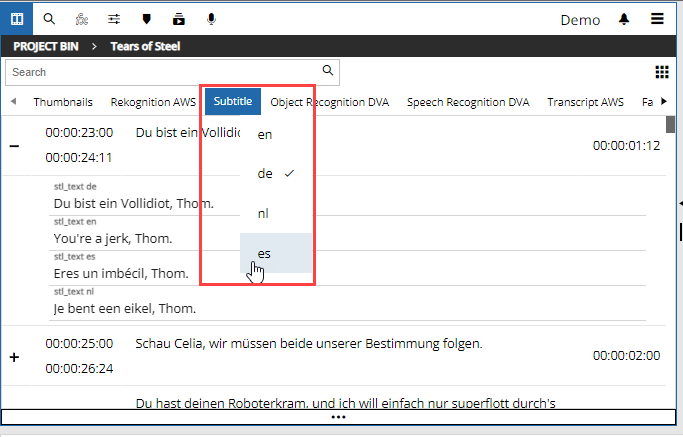Expand the 00:00:25:00 subtitle entry
This screenshot has height=437, width=683.
pyautogui.click(x=14, y=356)
